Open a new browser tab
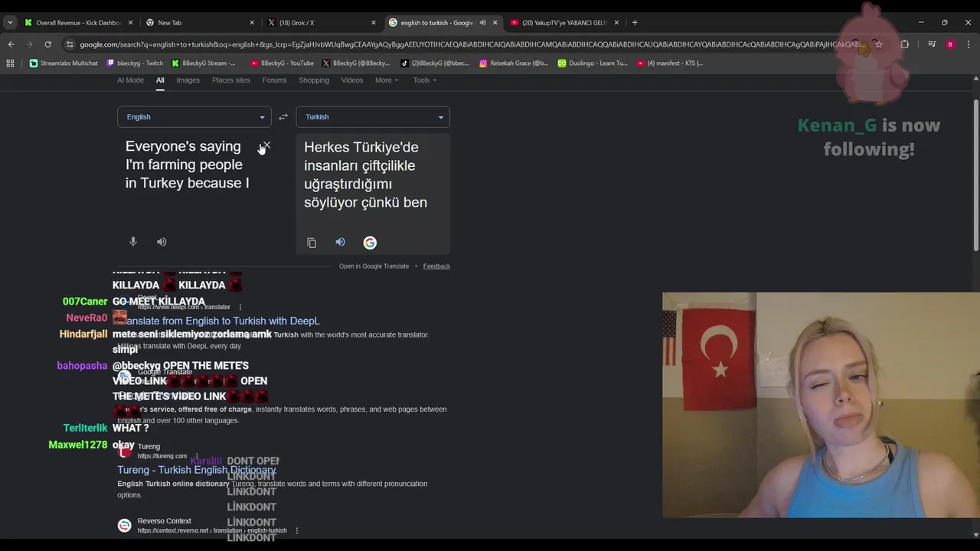The width and height of the screenshot is (980, 551). 635,22
